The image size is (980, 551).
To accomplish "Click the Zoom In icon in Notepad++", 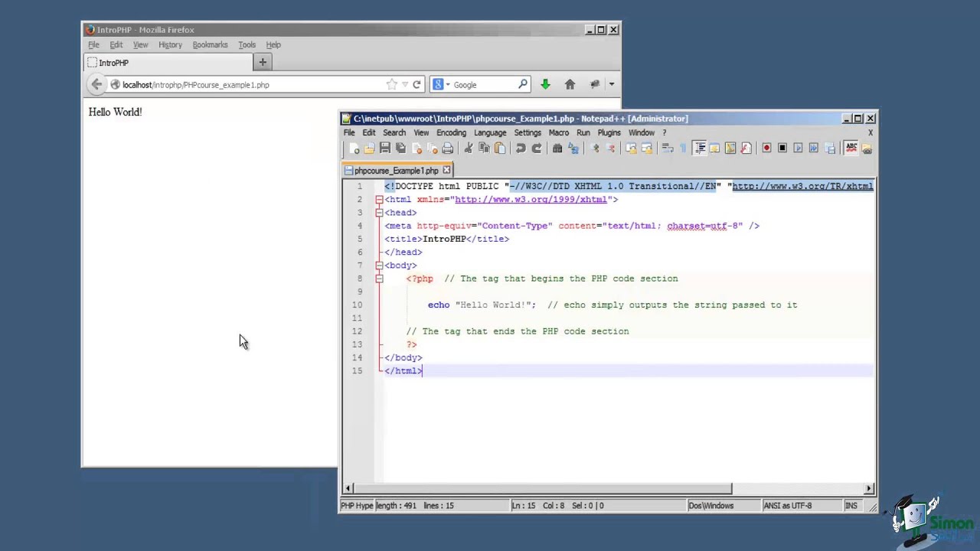I will coord(595,148).
